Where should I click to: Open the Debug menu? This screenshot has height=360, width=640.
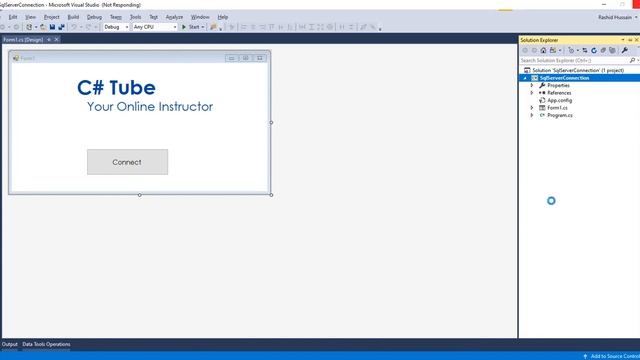[94, 17]
